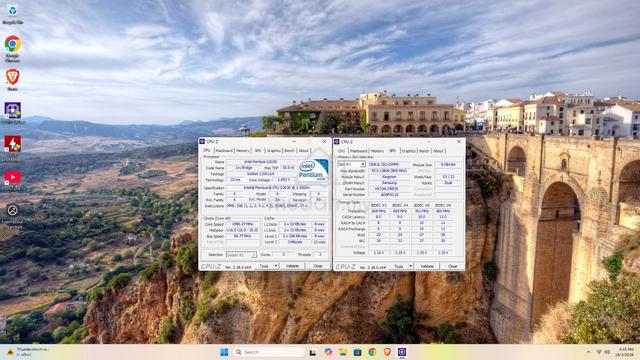Image resolution: width=640 pixels, height=360 pixels.
Task: Open the CPU-Z shortcut on the desktop
Action: 12,113
